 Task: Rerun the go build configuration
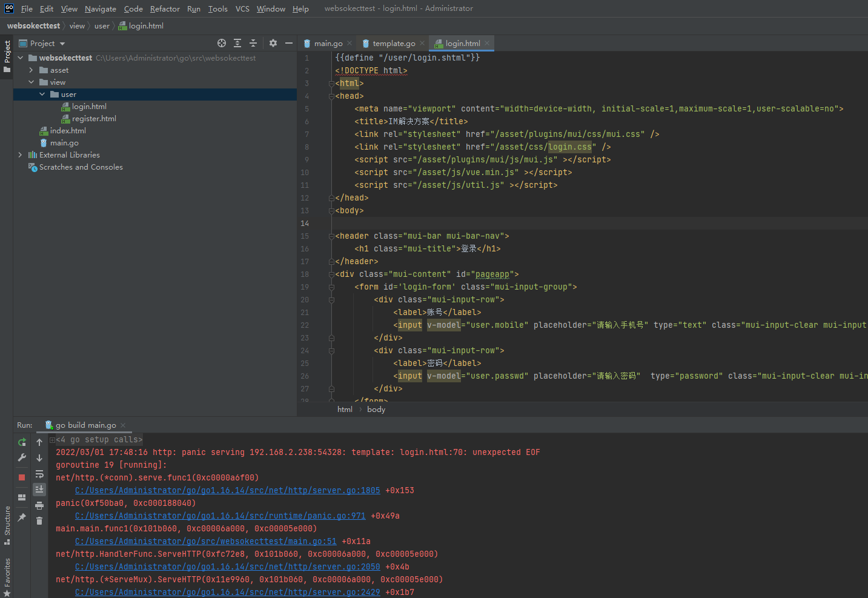(22, 442)
